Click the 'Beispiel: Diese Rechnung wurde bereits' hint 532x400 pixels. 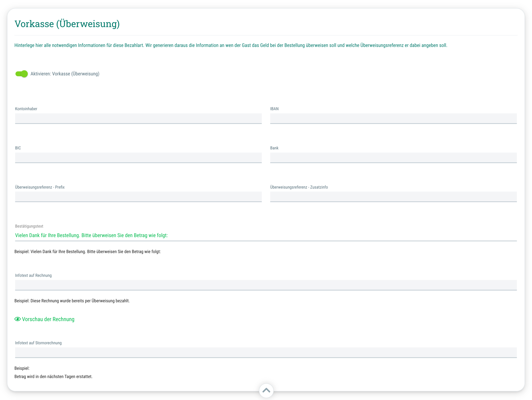[72, 301]
